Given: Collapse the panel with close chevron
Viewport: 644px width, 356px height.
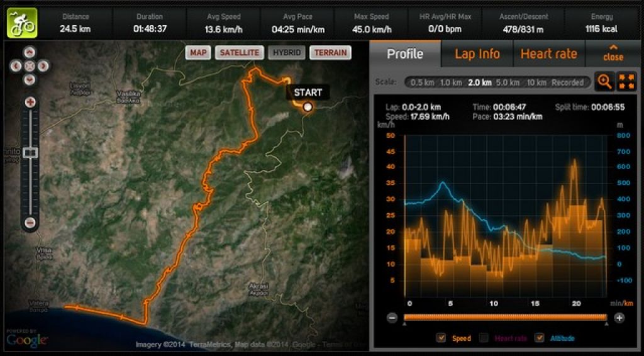Looking at the screenshot, I should 613,53.
